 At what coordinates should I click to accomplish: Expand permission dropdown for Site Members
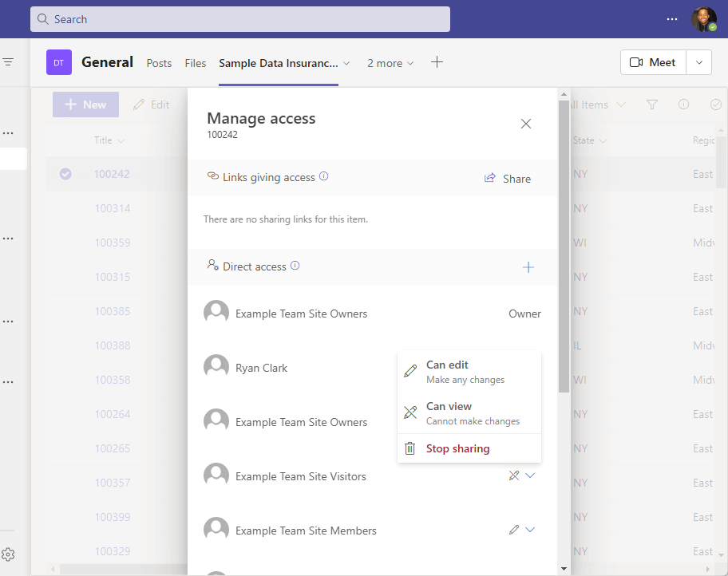pos(530,530)
